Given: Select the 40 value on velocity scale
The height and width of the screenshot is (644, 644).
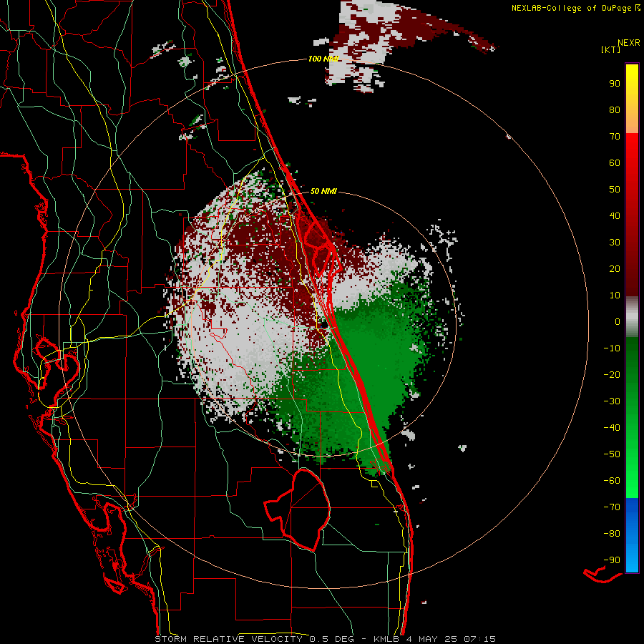Looking at the screenshot, I should 615,215.
